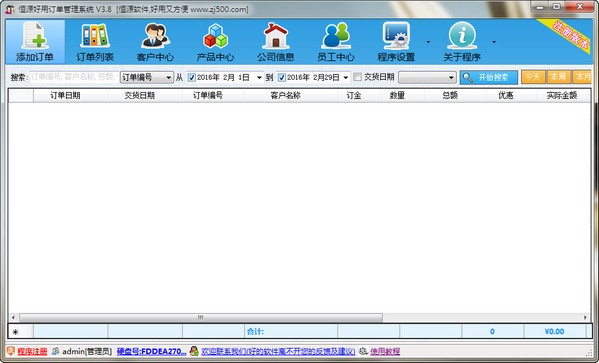Click the 程序注册 registration link
Image resolution: width=599 pixels, height=363 pixels.
[x=32, y=352]
